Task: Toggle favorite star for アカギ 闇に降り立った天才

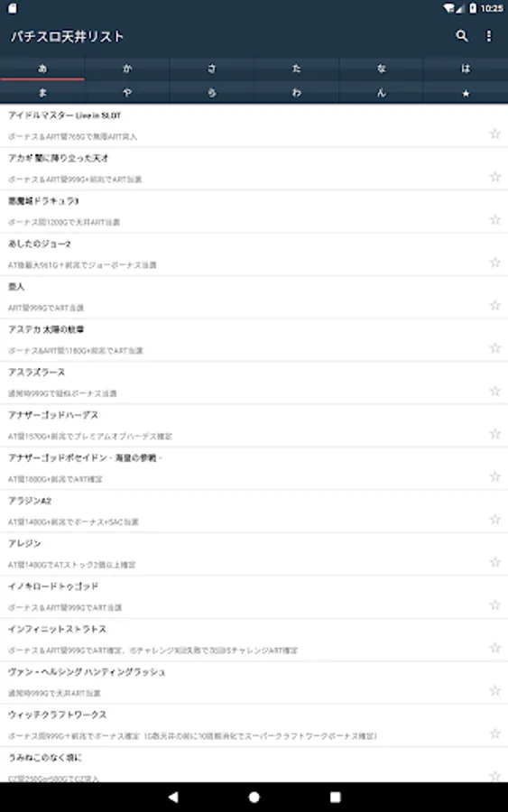Action: (x=495, y=177)
